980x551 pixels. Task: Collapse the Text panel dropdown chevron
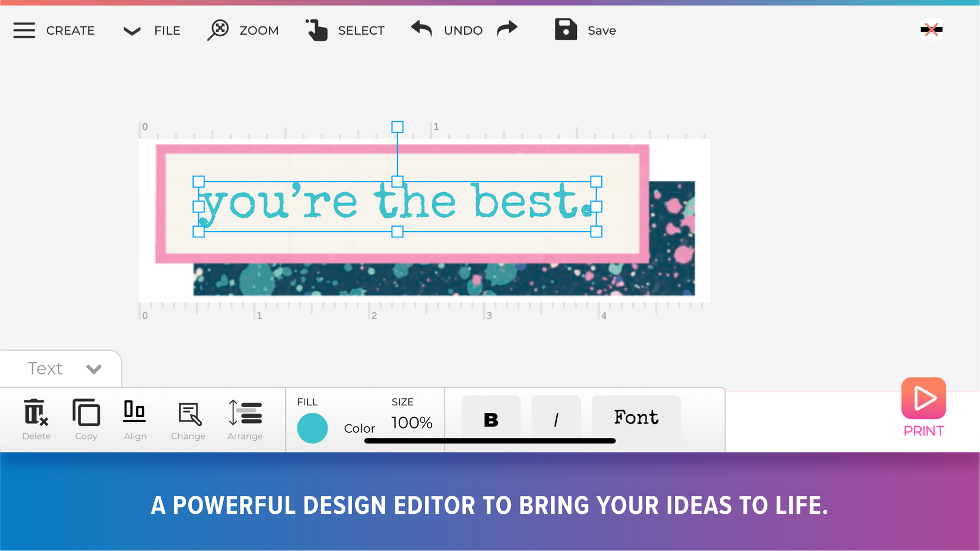click(x=94, y=368)
